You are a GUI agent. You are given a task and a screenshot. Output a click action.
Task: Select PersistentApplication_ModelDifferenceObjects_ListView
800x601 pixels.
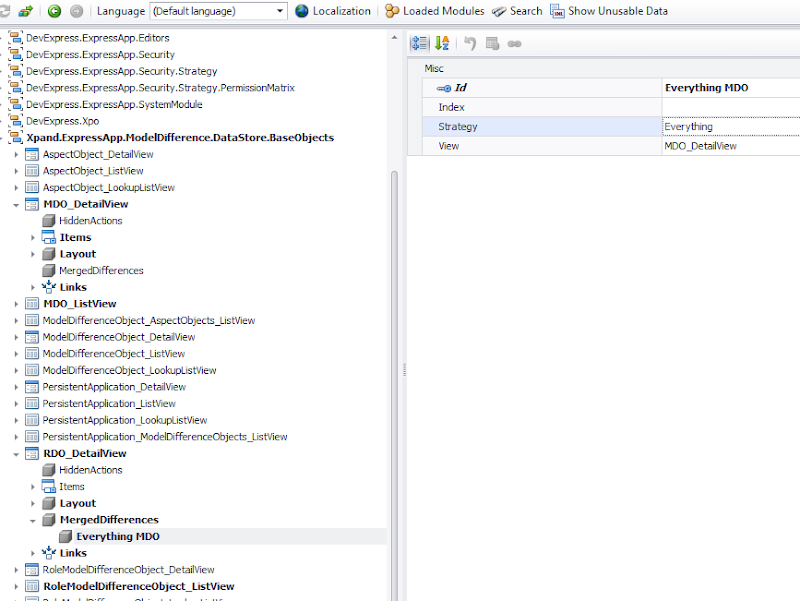[x=165, y=437]
